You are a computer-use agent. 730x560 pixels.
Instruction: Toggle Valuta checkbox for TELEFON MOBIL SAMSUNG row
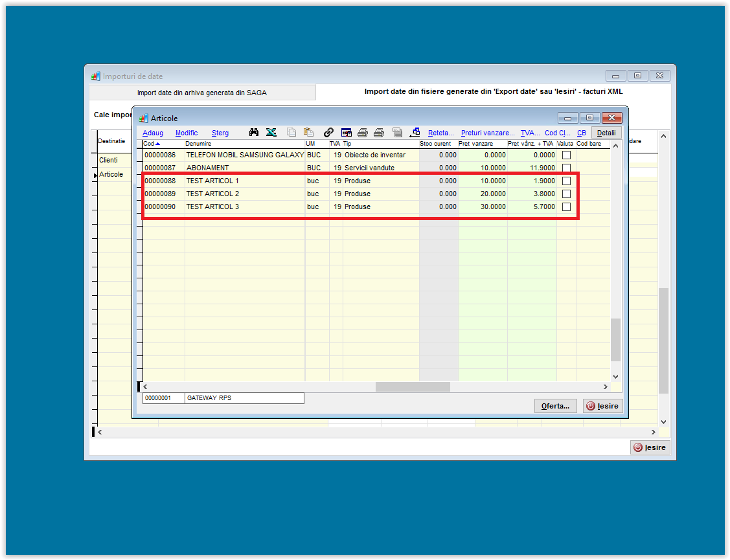566,155
